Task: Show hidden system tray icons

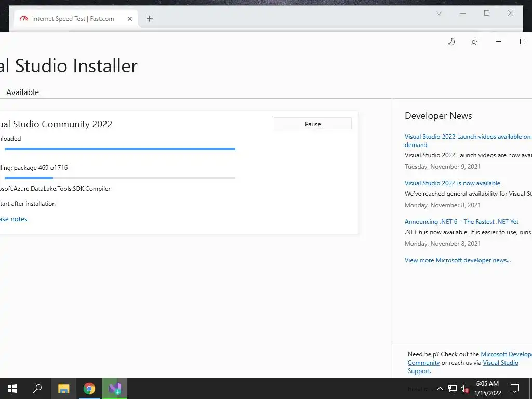Action: pos(440,389)
